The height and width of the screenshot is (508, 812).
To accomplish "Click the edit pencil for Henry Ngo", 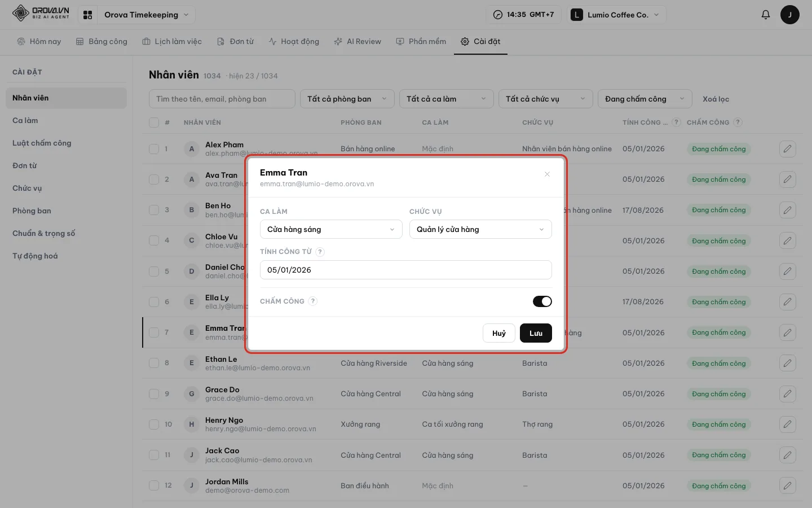I will (787, 424).
